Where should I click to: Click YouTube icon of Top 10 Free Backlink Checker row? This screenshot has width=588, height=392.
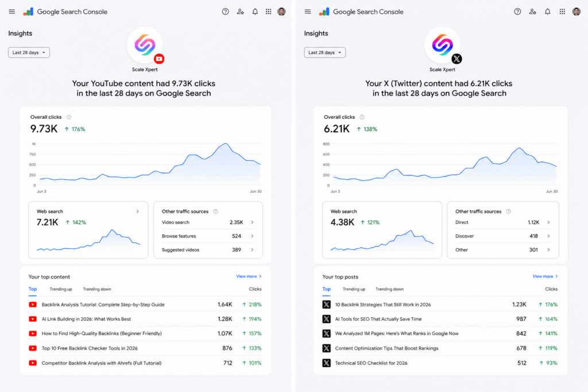point(33,348)
